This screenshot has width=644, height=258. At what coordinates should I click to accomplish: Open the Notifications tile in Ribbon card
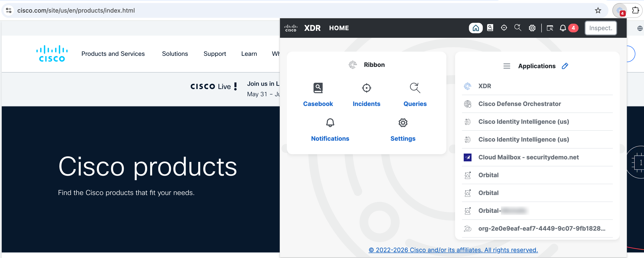330,129
